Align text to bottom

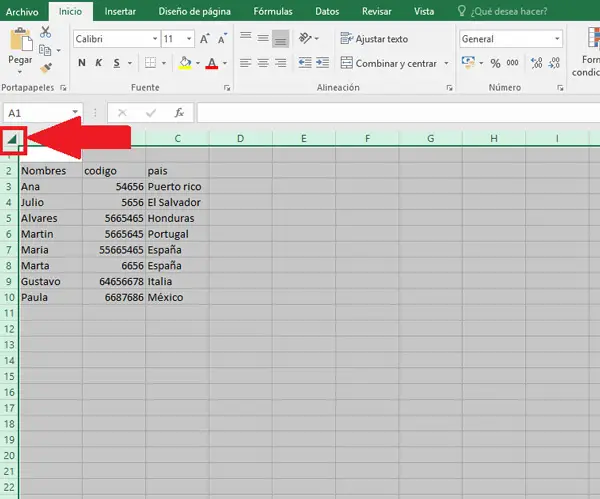(x=280, y=39)
